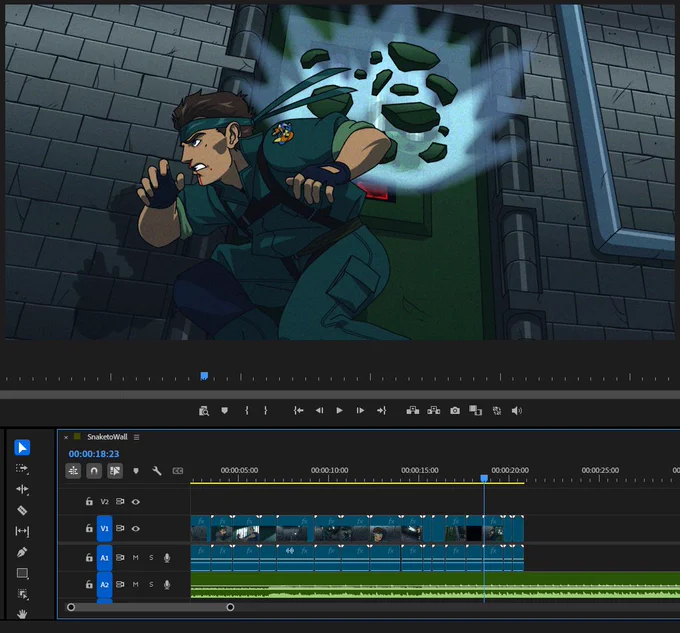Select the Hand tool
This screenshot has width=680, height=633.
tap(22, 614)
